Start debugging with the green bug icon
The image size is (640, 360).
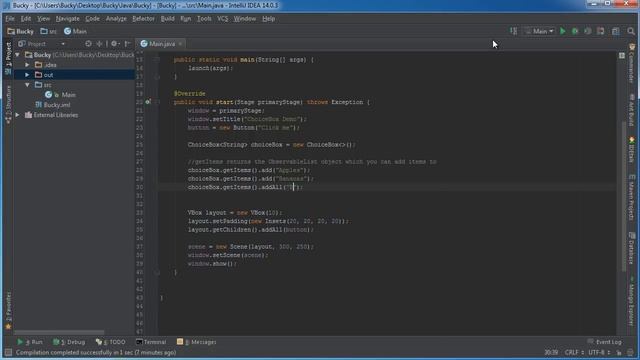click(x=575, y=31)
